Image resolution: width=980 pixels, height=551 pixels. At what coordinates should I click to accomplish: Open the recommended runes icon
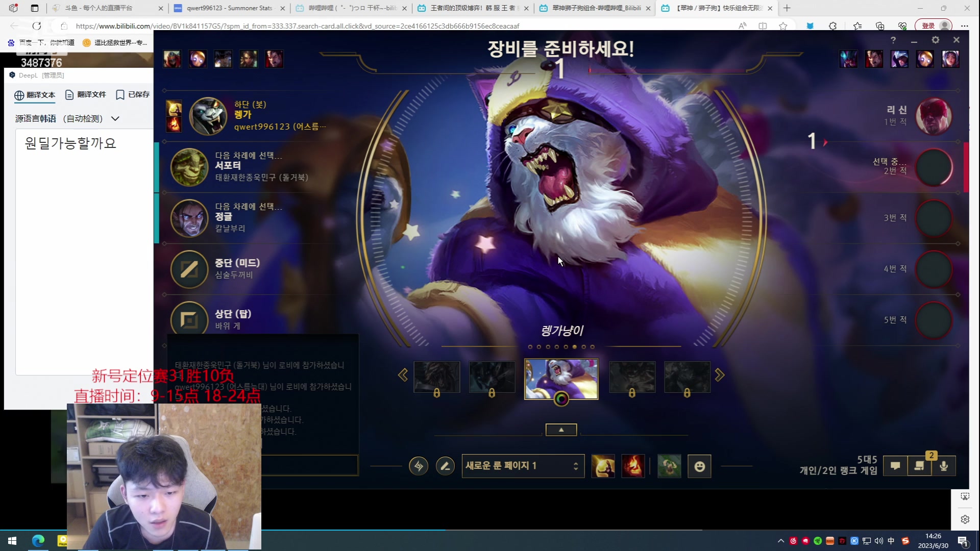[419, 466]
